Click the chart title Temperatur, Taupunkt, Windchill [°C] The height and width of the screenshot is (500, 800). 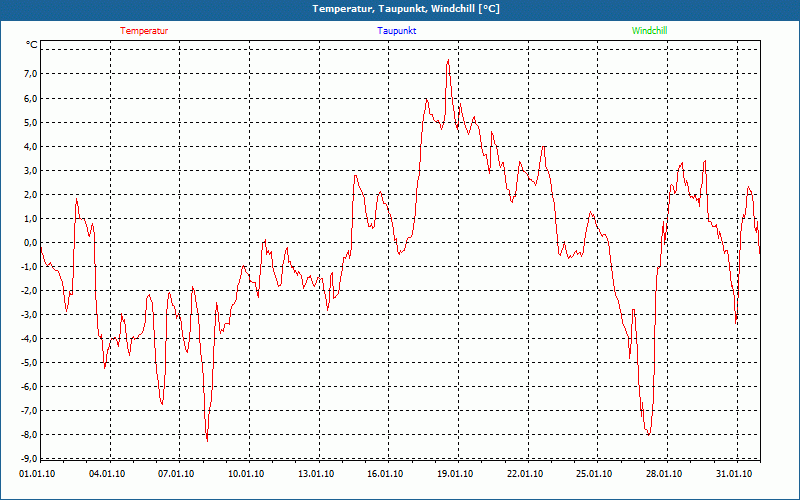(x=406, y=9)
